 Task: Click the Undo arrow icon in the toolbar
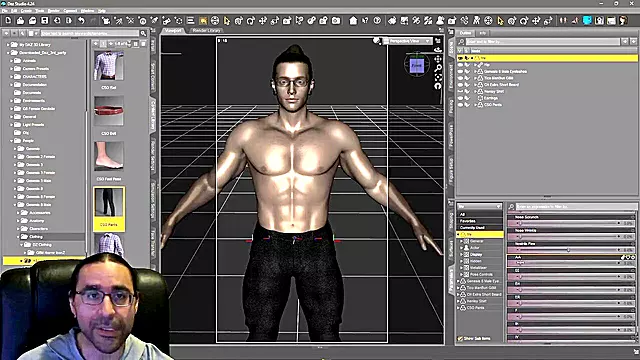[x=81, y=20]
